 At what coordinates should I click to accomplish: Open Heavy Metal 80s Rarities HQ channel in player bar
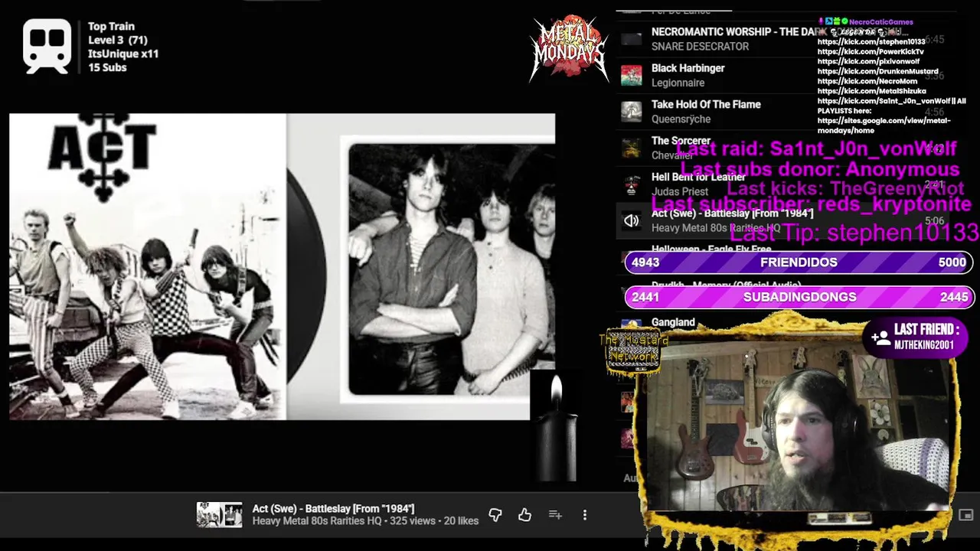317,521
